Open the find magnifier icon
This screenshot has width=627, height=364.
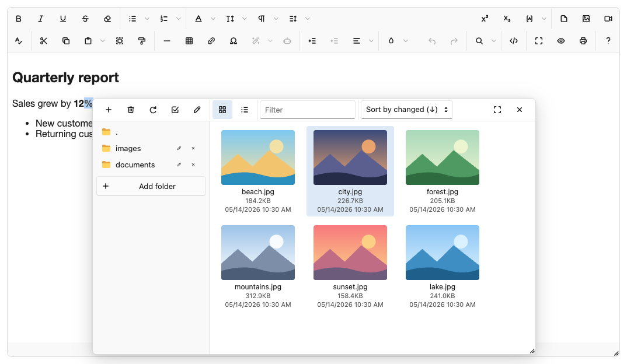tap(479, 41)
